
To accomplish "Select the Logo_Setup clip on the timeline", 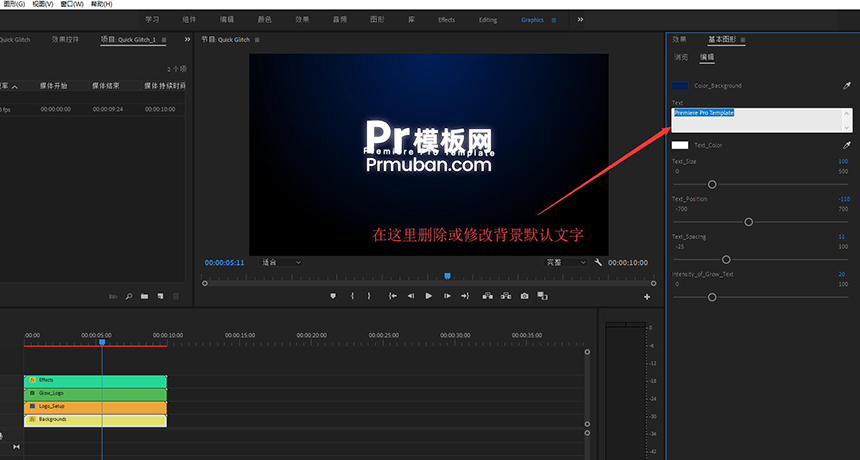I will [x=95, y=407].
